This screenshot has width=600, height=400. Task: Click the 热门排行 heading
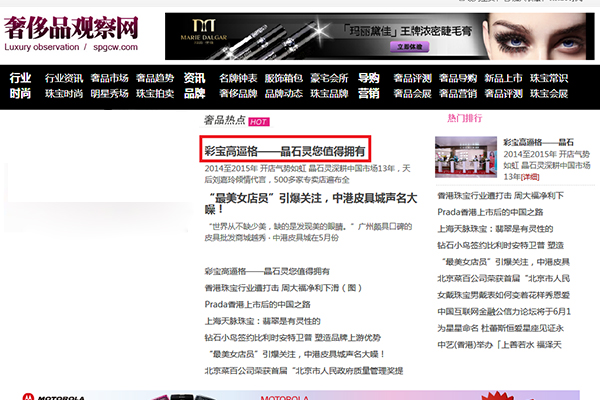coord(465,118)
